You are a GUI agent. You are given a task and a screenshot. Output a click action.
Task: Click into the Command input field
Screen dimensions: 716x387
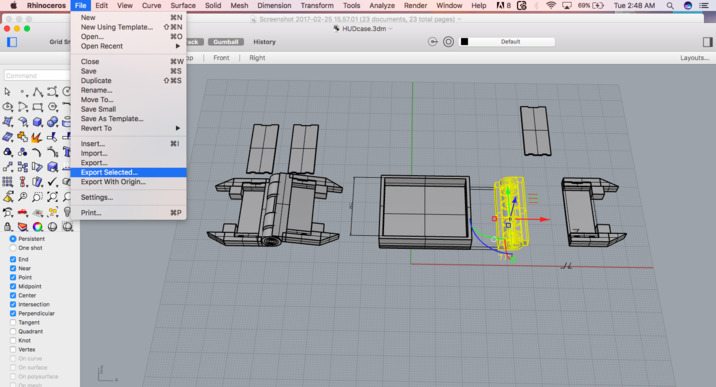click(x=37, y=75)
